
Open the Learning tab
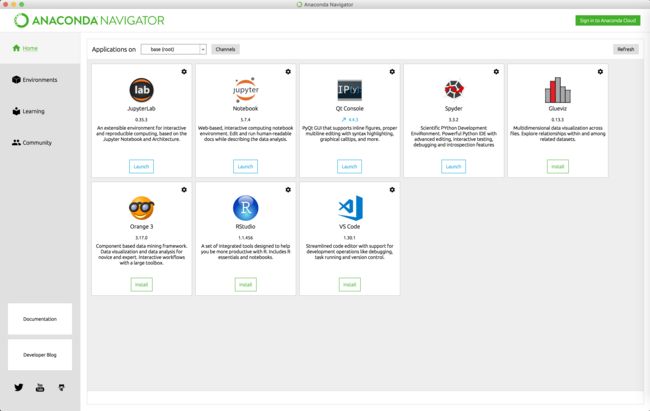point(28,111)
